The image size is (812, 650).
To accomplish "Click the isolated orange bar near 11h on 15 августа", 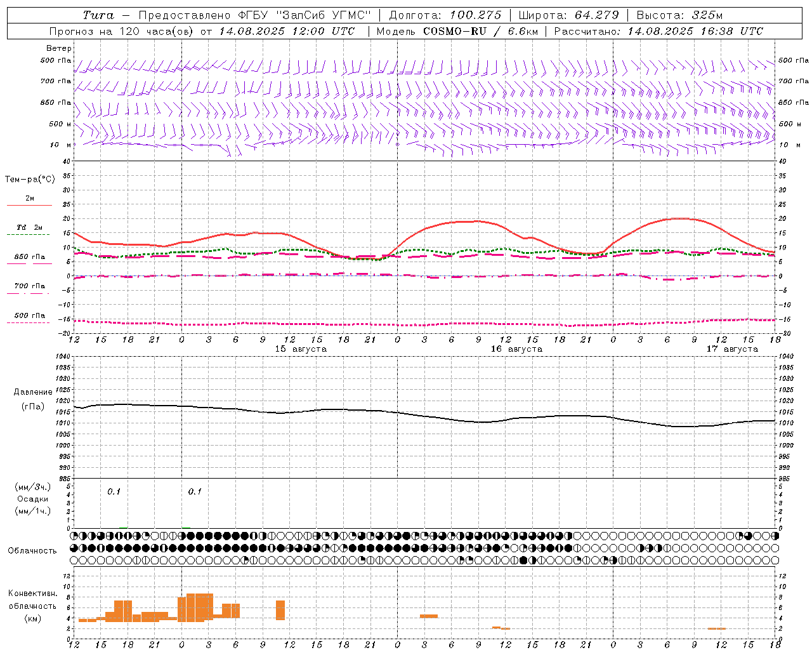I will point(280,610).
